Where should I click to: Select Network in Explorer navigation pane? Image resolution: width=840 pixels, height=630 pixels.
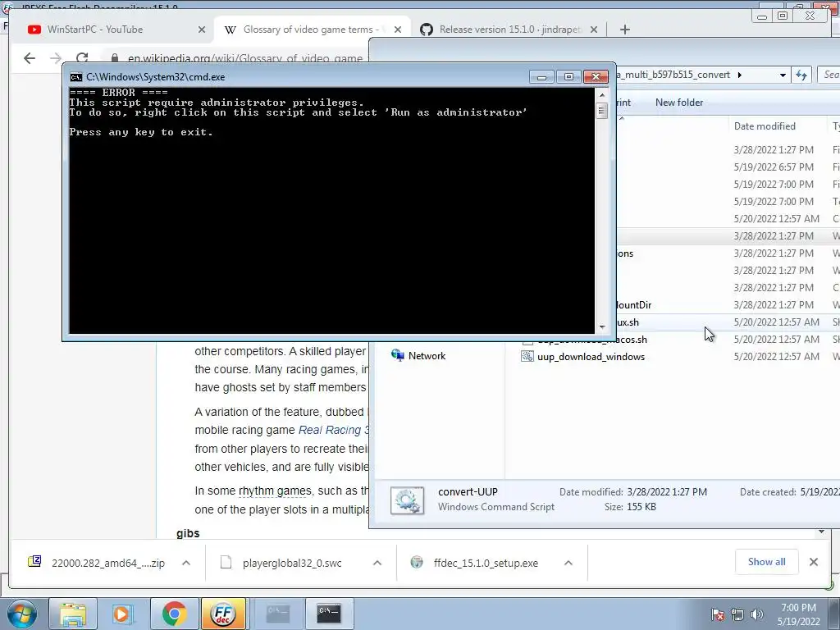point(427,356)
